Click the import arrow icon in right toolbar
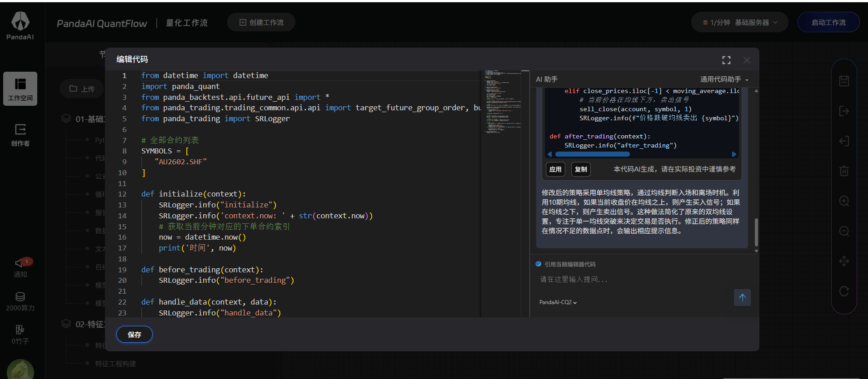The width and height of the screenshot is (868, 379). 844,141
